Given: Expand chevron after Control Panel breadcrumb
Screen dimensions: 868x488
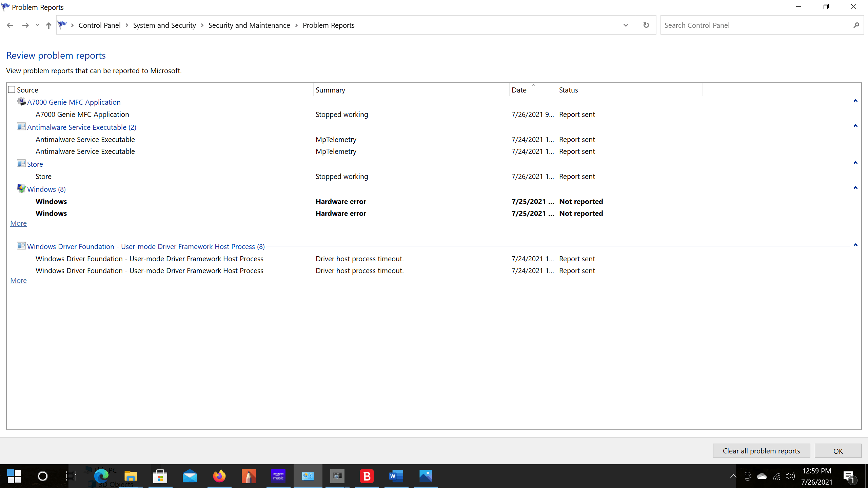Looking at the screenshot, I should pyautogui.click(x=127, y=25).
